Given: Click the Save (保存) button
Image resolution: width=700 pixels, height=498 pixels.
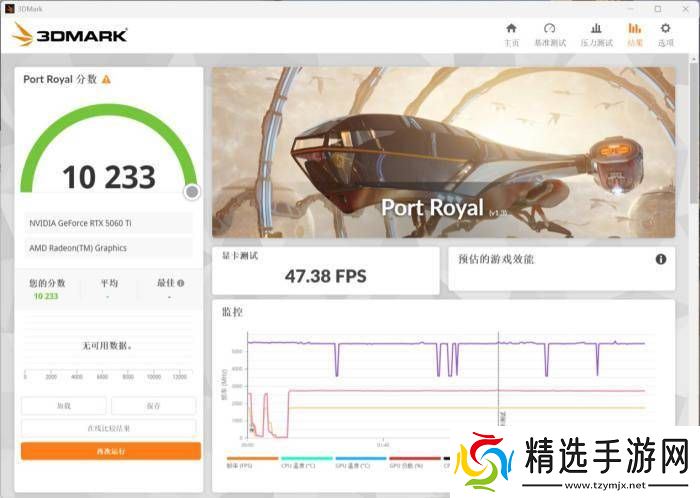Looking at the screenshot, I should (x=153, y=405).
